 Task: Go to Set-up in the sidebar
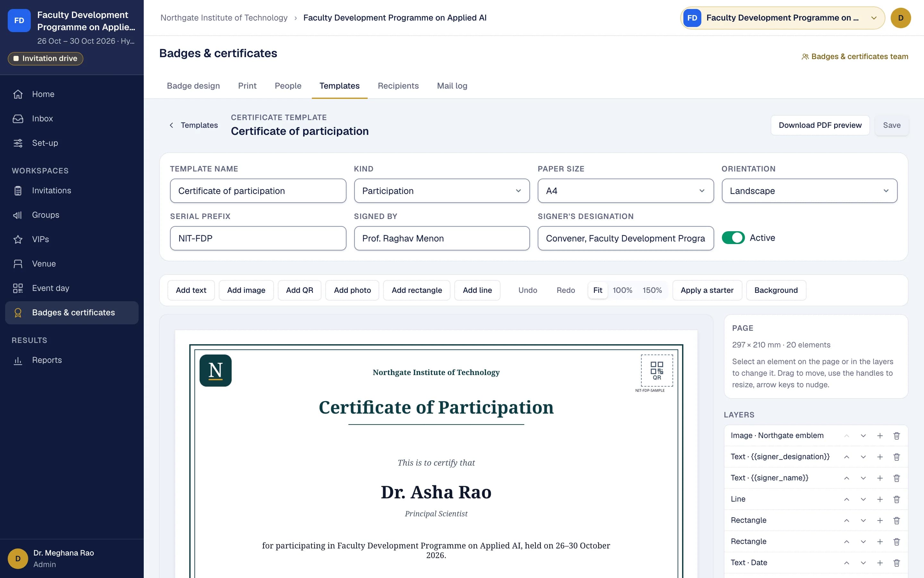[x=72, y=143]
